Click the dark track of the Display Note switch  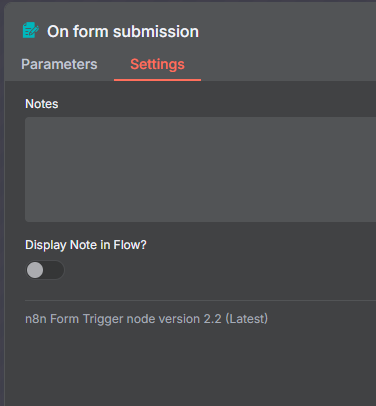[x=54, y=270]
